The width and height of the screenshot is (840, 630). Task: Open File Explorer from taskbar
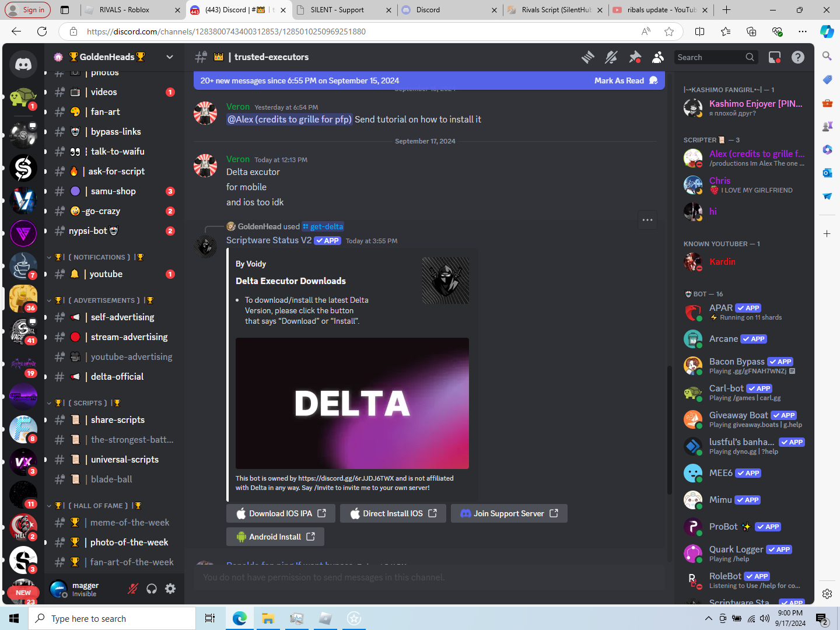(268, 618)
